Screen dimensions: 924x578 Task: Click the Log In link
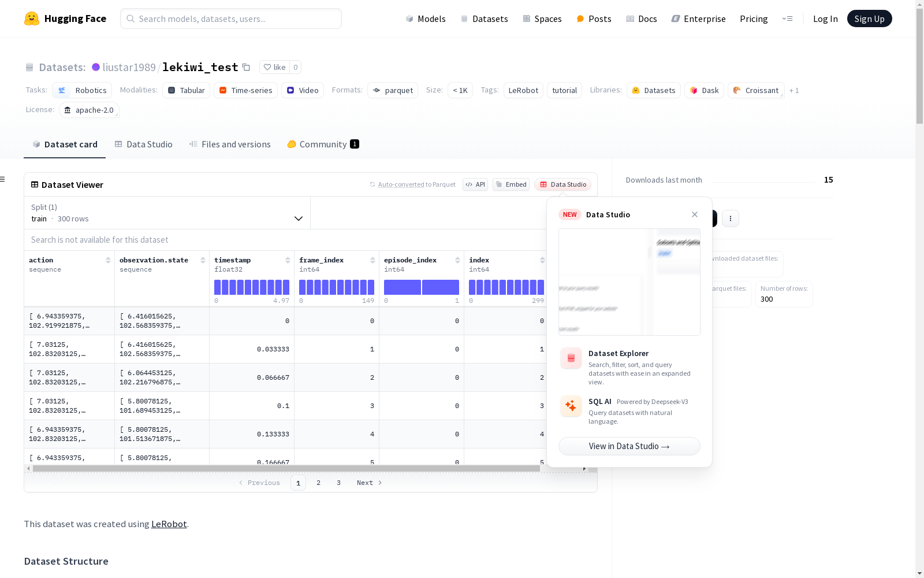pyautogui.click(x=825, y=18)
